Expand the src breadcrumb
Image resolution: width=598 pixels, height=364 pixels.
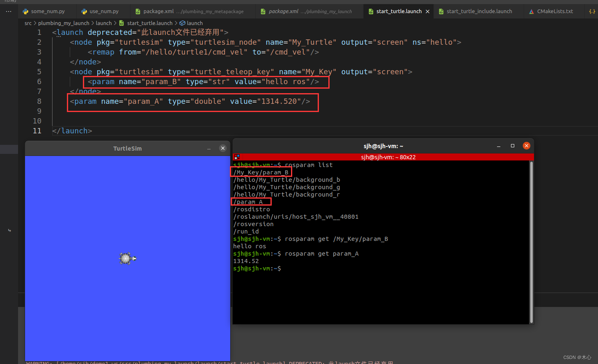(x=28, y=23)
